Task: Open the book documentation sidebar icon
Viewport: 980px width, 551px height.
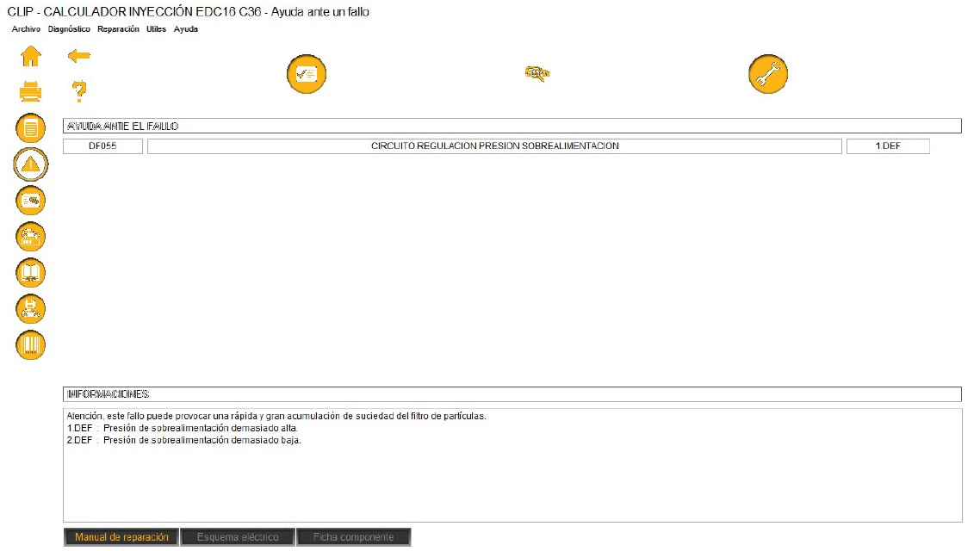Action: pyautogui.click(x=31, y=273)
